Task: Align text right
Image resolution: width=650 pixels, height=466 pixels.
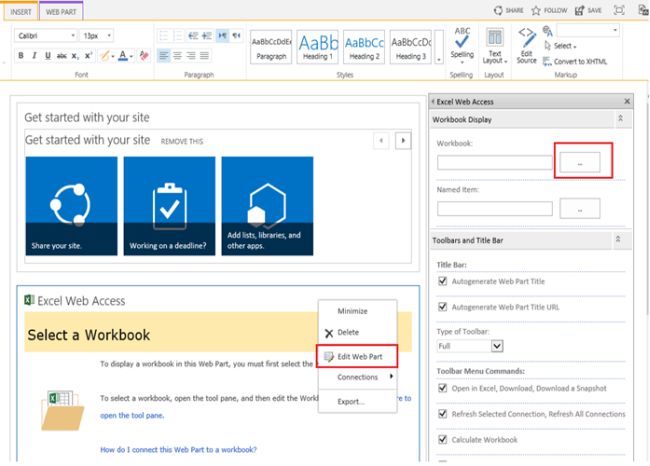Action: coord(191,56)
